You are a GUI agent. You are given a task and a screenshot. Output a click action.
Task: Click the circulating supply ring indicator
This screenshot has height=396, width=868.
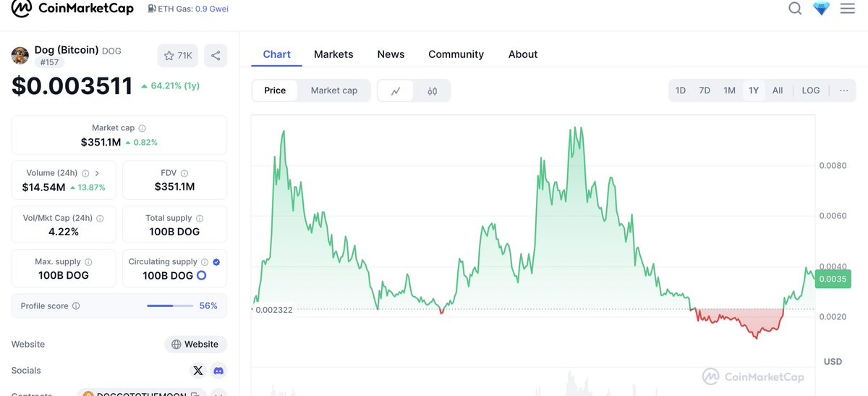pos(202,276)
